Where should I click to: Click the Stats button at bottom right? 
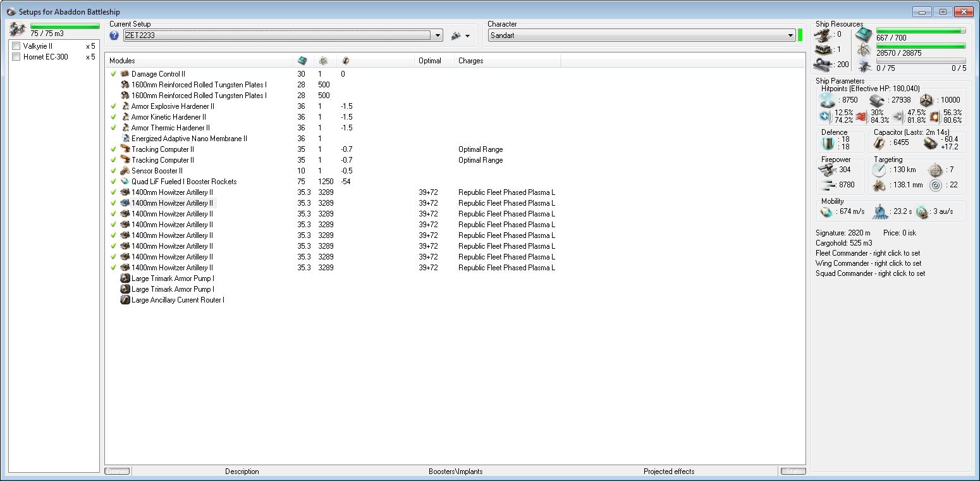(x=793, y=472)
